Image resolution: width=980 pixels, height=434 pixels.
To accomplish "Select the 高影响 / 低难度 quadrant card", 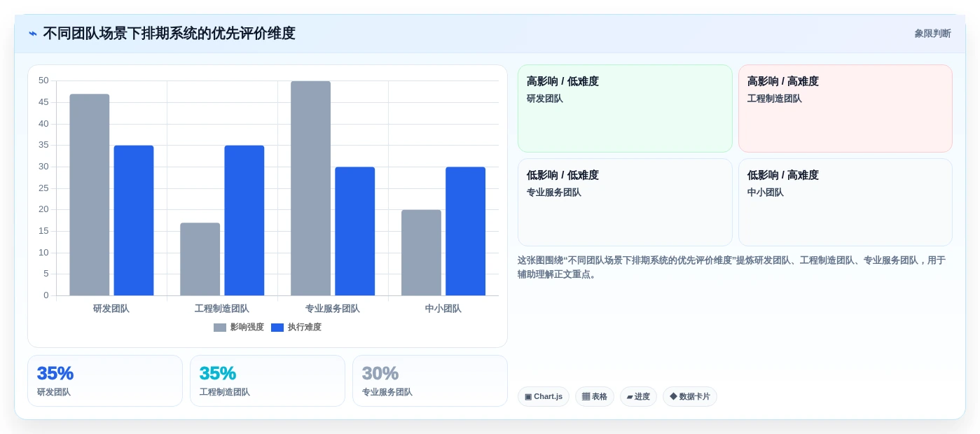I will 625,108.
